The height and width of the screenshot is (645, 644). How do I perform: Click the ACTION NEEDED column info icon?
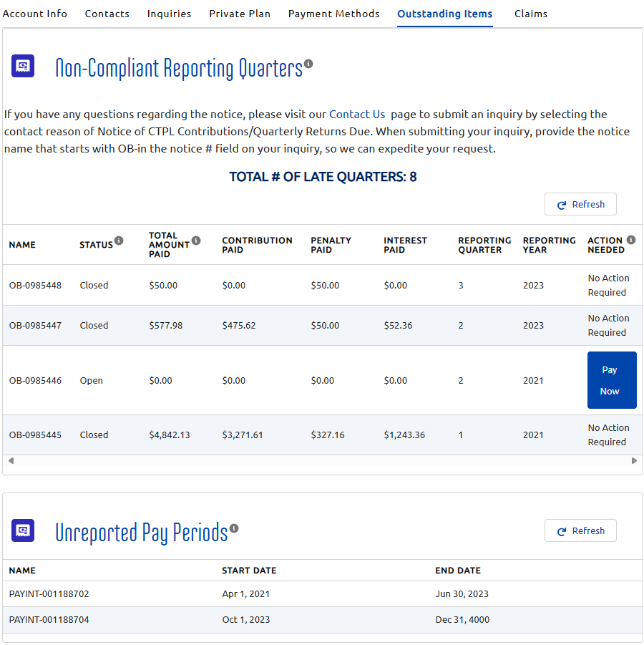pyautogui.click(x=630, y=238)
